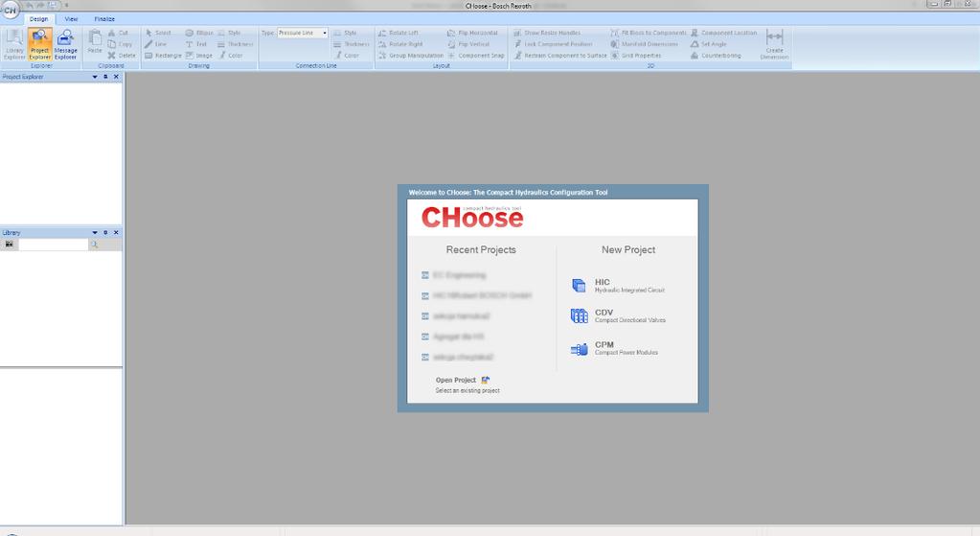Click the Library search input field
Viewport: 980px width, 536px height.
tap(53, 245)
